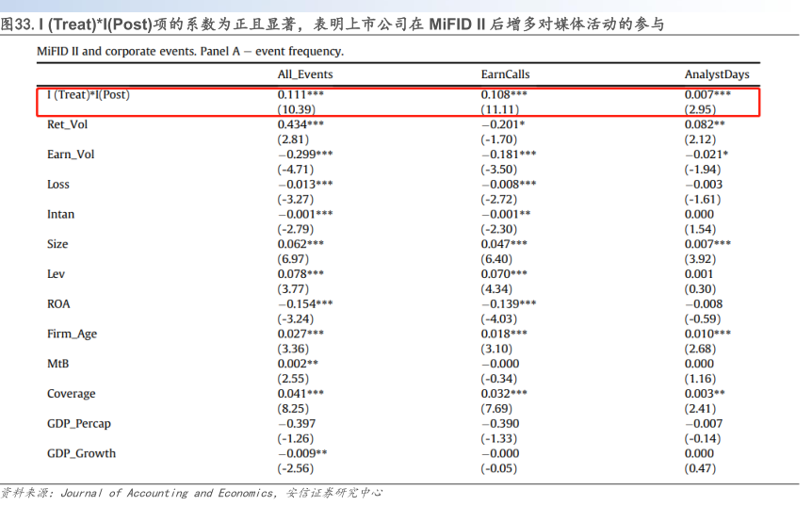The image size is (812, 522).
Task: Select the GDP_Percap row label
Action: pyautogui.click(x=79, y=424)
